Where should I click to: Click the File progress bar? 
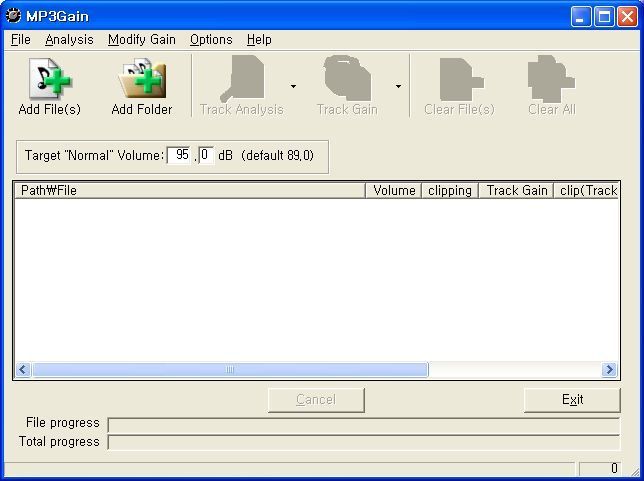pyautogui.click(x=363, y=425)
